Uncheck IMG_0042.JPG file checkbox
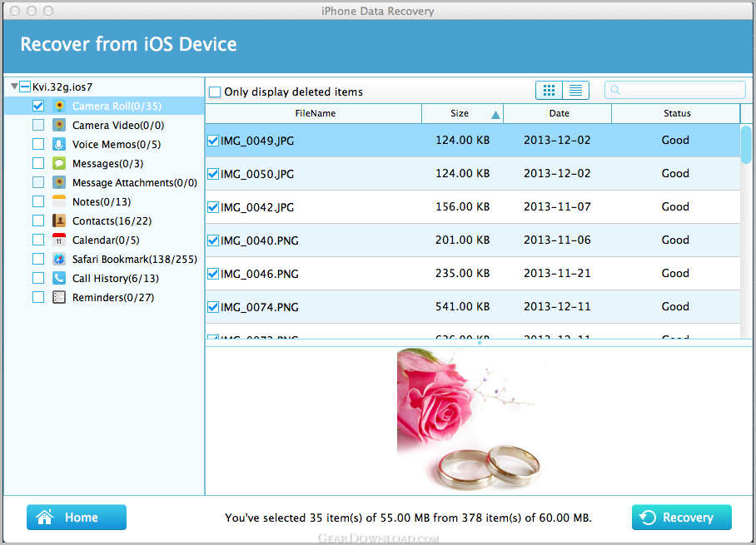The height and width of the screenshot is (545, 756). (x=212, y=207)
